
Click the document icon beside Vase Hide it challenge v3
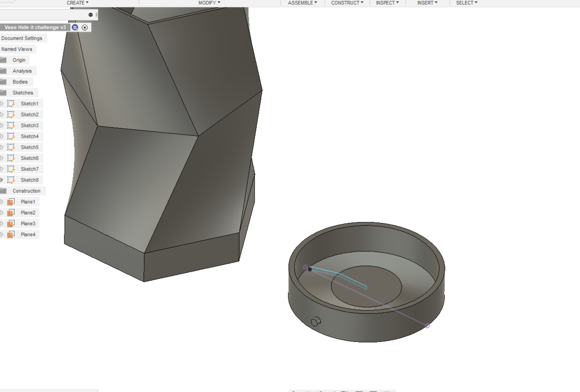(x=74, y=27)
